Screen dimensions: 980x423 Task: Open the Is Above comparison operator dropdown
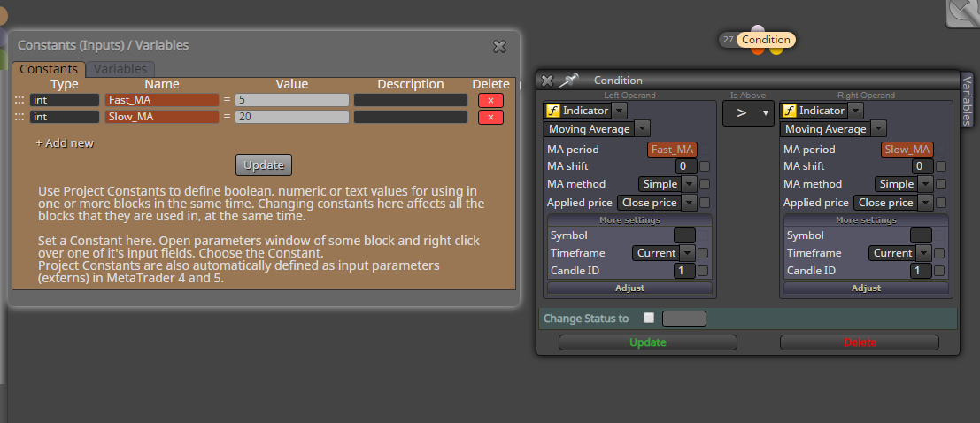tap(748, 113)
